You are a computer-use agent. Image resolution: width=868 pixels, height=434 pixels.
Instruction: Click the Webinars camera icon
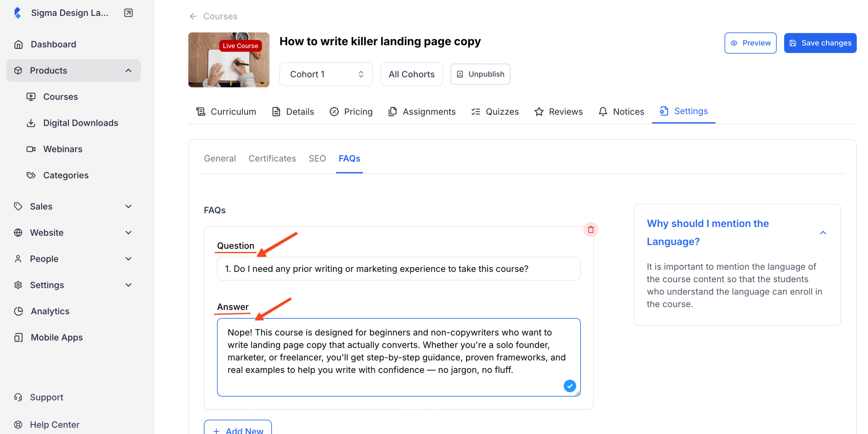click(31, 149)
